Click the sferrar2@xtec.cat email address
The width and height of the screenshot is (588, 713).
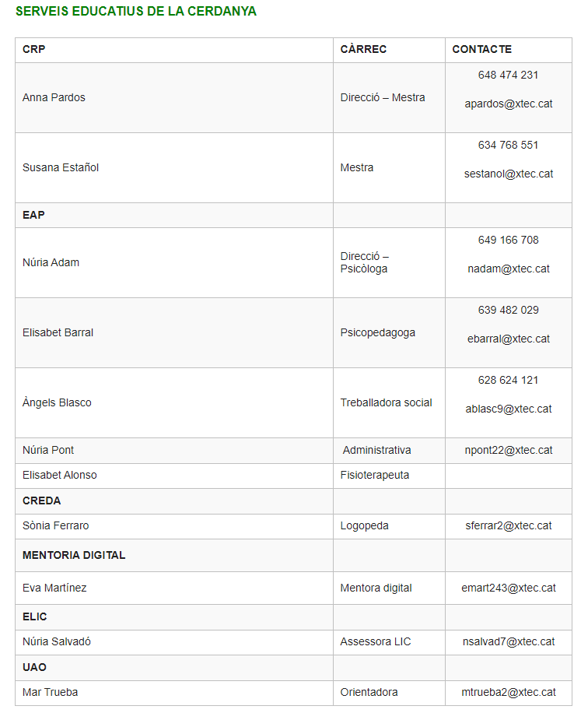[x=509, y=525]
